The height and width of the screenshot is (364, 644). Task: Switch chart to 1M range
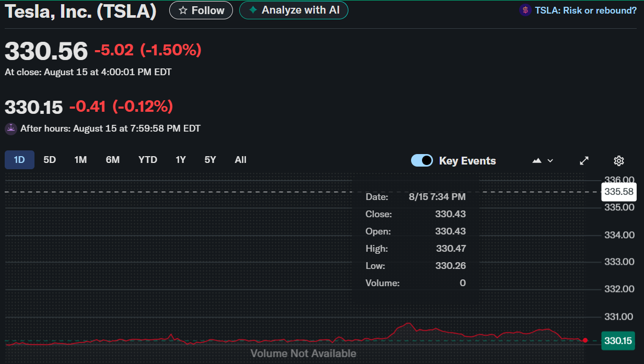[x=80, y=160]
